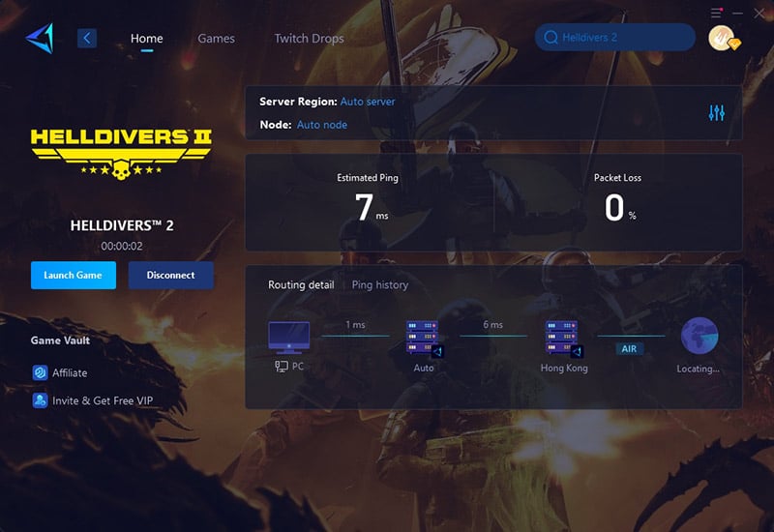Click the 6 ms route latency label
Screen dimensions: 774x532
pos(492,325)
